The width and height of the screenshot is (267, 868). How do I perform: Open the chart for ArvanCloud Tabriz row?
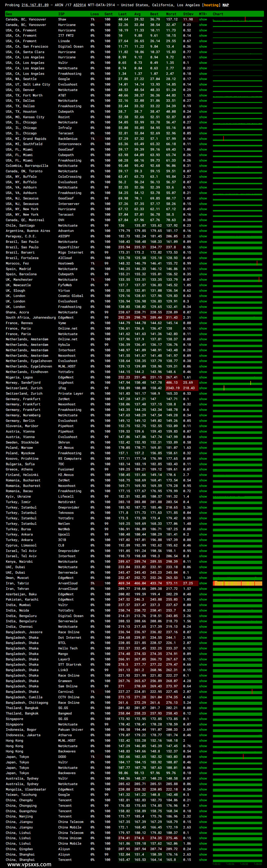pyautogui.click(x=237, y=583)
